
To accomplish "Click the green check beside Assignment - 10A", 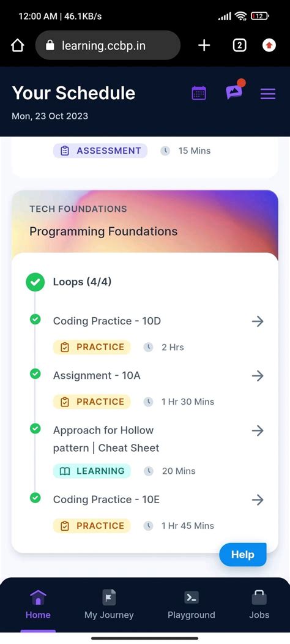I will tap(35, 374).
